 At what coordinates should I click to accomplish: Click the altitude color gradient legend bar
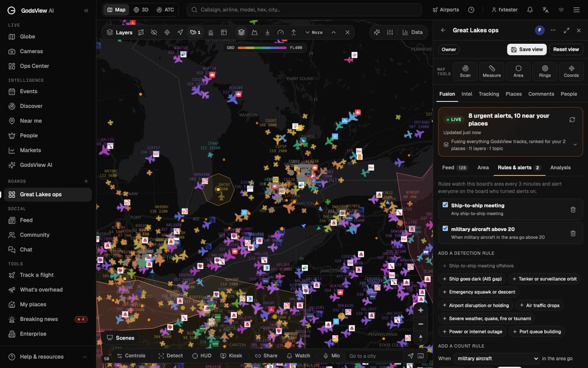262,48
